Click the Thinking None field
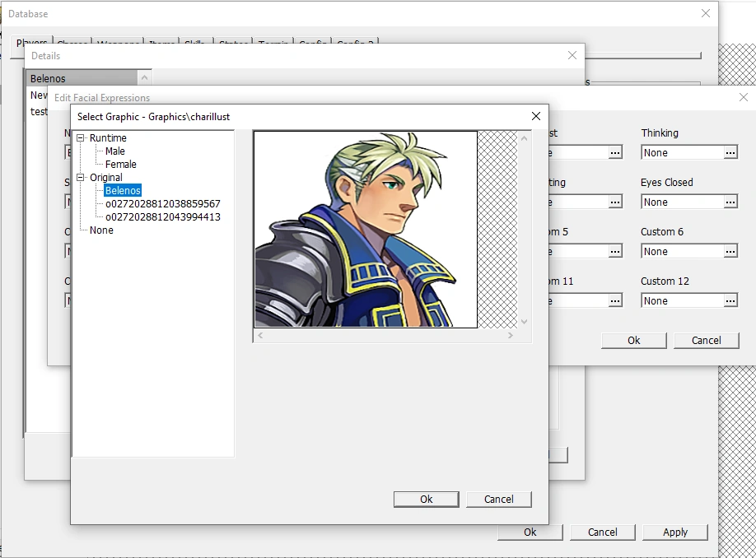Image resolution: width=756 pixels, height=558 pixels. point(683,153)
